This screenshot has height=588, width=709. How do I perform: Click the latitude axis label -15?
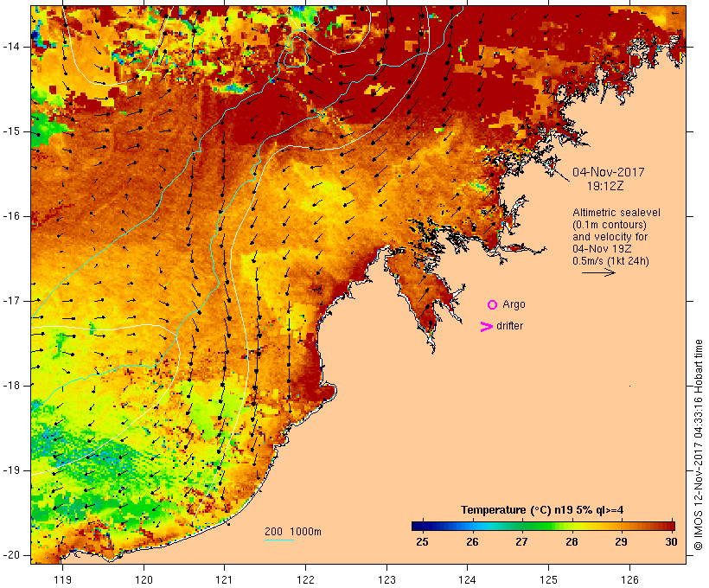tap(11, 131)
